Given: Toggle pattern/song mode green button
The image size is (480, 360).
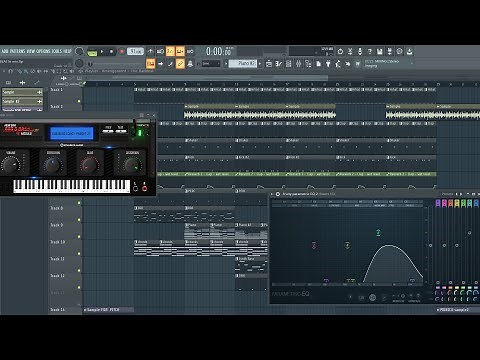Looking at the screenshot, I should pyautogui.click(x=92, y=52).
